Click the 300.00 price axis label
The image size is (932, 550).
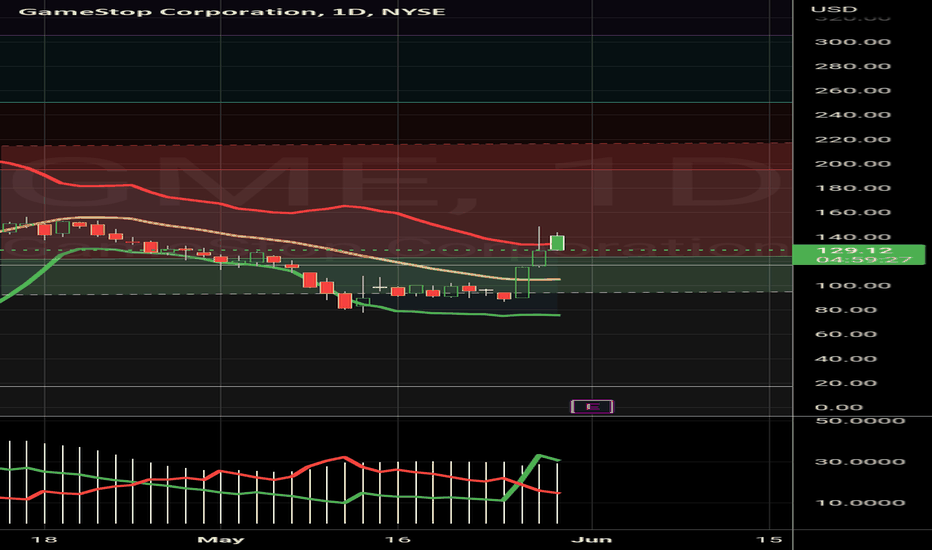852,42
